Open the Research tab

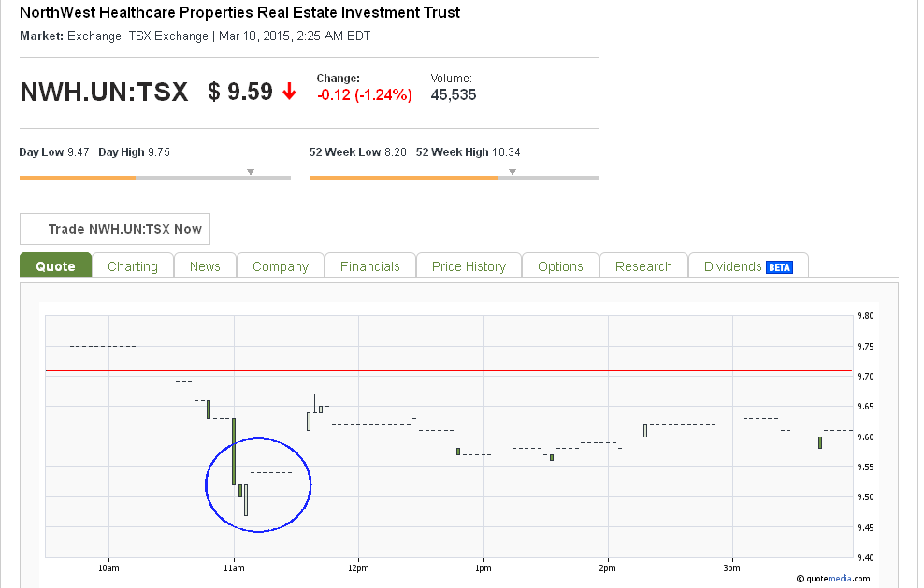pos(643,265)
